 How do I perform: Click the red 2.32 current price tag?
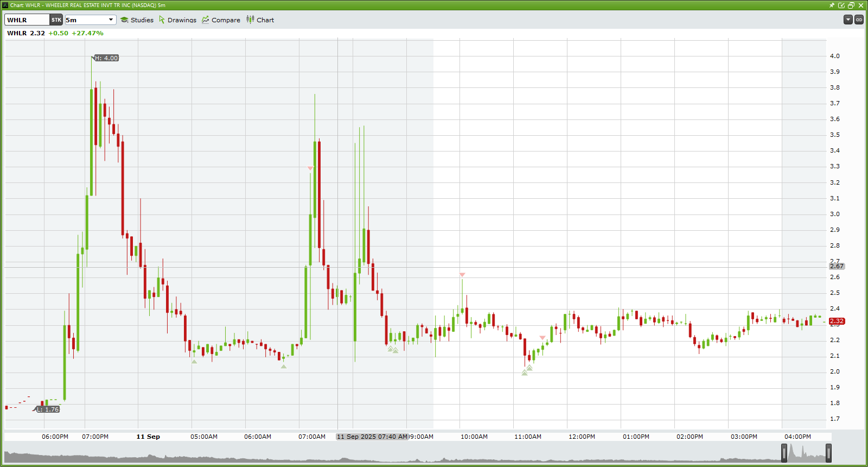pyautogui.click(x=837, y=321)
